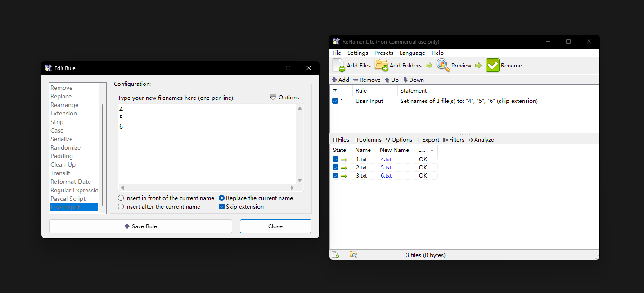Click the State column header
644x293 pixels.
(340, 150)
